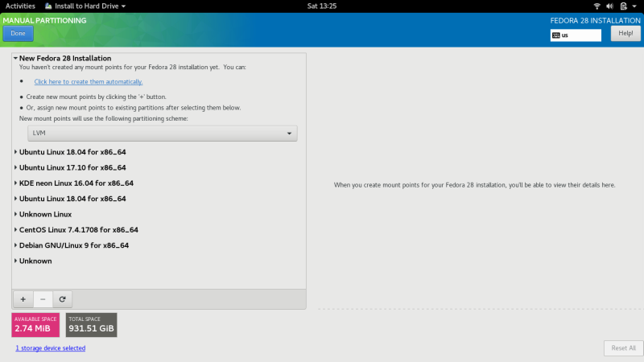This screenshot has width=644, height=362.
Task: Click the battery/power icon in the top bar
Action: [623, 6]
